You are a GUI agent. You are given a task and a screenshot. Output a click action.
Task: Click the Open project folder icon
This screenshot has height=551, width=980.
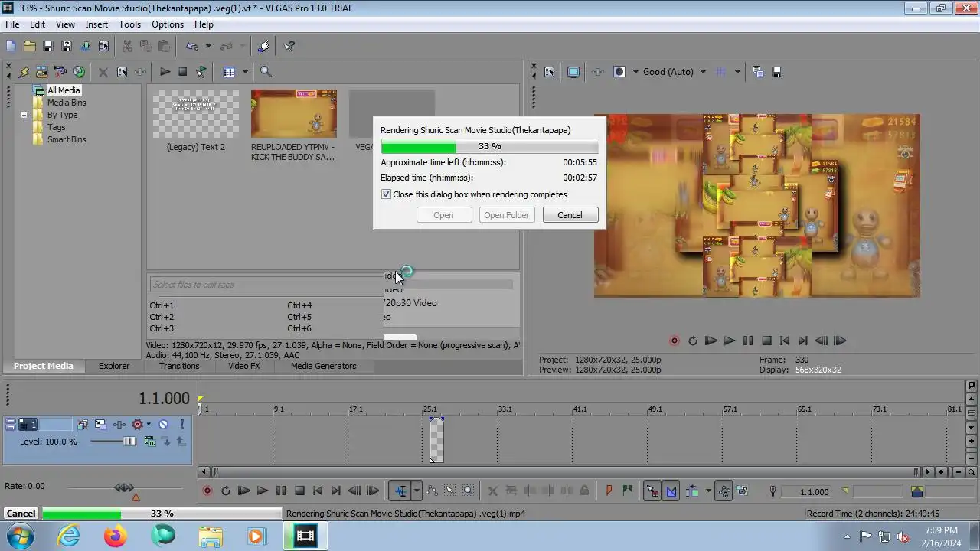tap(29, 47)
